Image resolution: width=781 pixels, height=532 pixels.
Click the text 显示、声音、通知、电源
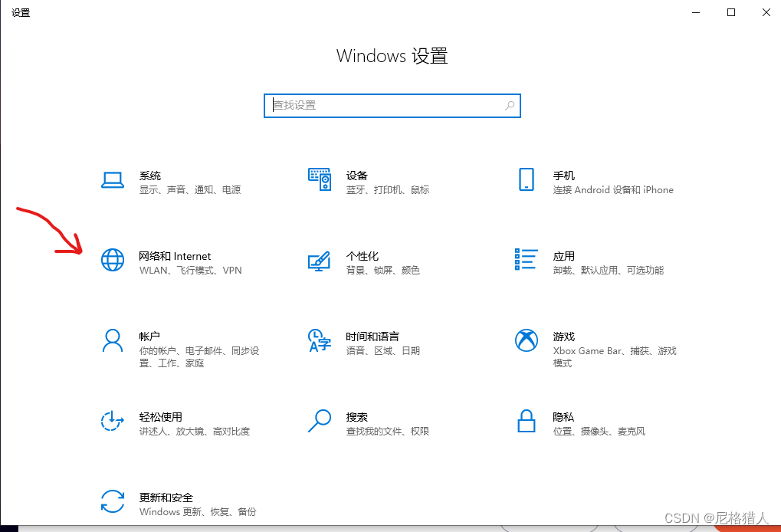tap(190, 190)
